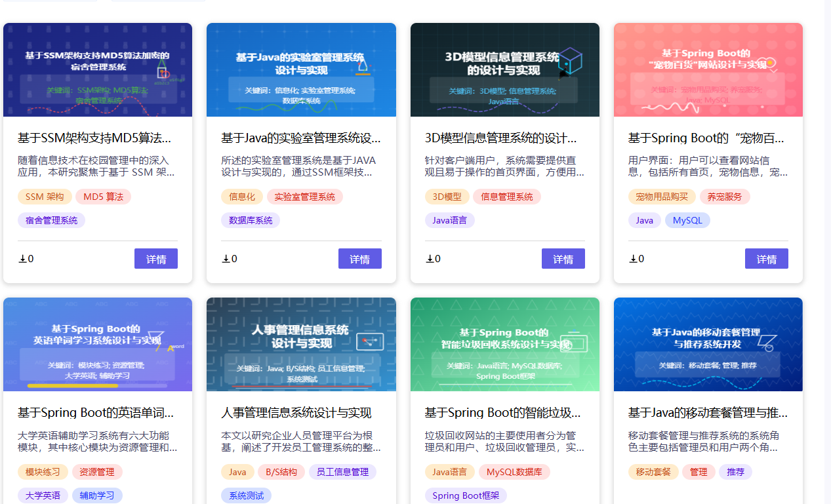Click description starting 用户界面：用户可以查看

[x=708, y=166]
